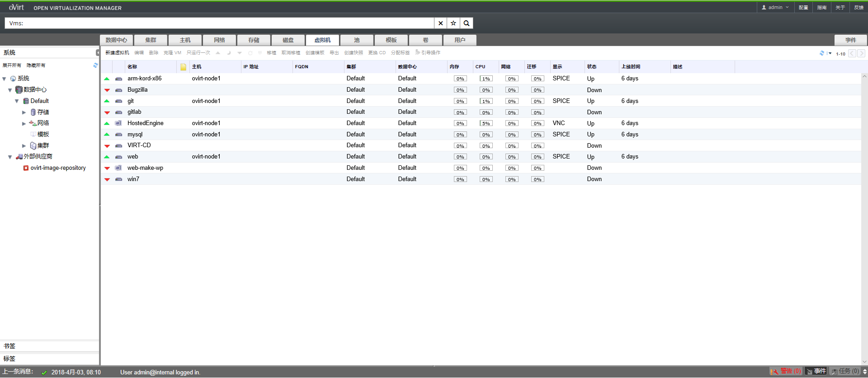The image size is (868, 378).
Task: Click the shutdown VM red triangle toolbar icon
Action: pos(240,53)
